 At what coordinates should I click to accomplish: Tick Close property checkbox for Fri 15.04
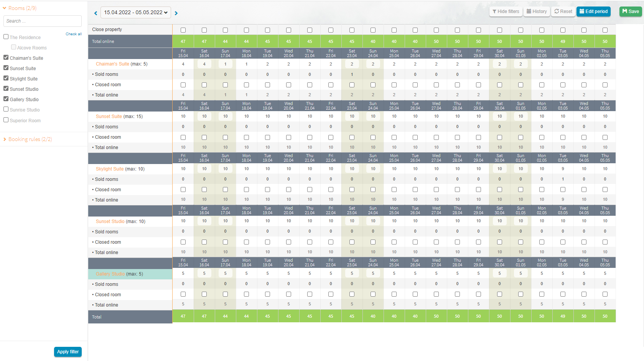point(183,30)
